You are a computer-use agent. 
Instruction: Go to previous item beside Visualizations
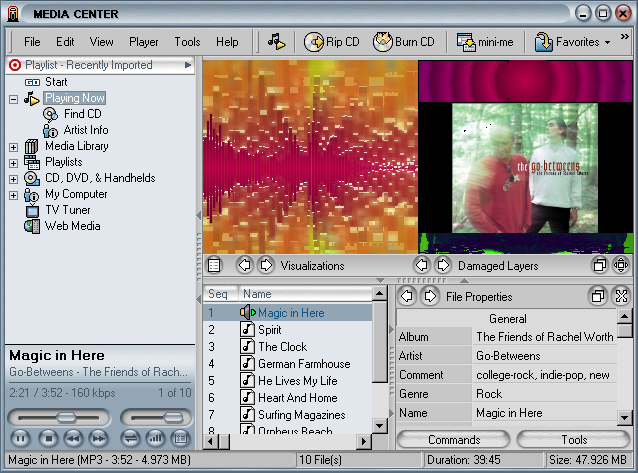tap(245, 265)
